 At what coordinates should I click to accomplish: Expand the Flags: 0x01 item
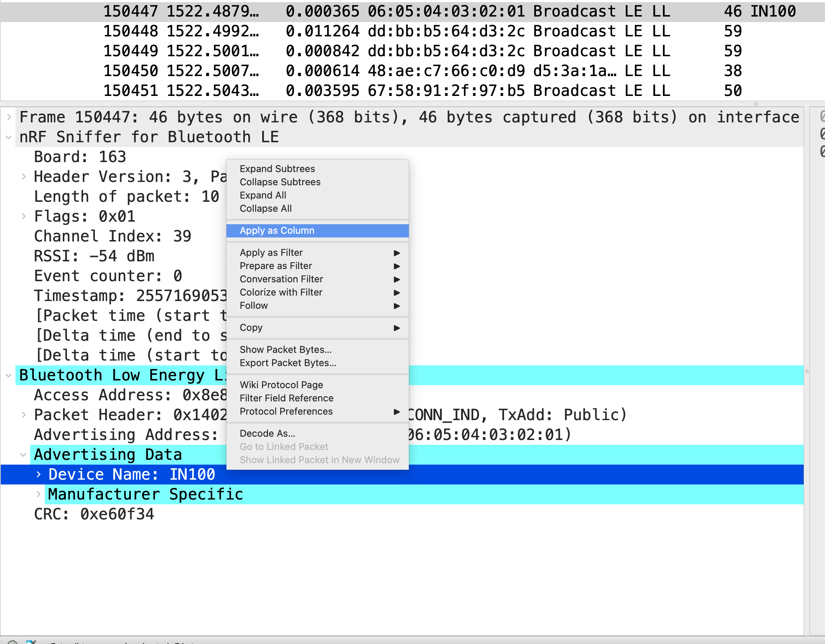point(24,217)
